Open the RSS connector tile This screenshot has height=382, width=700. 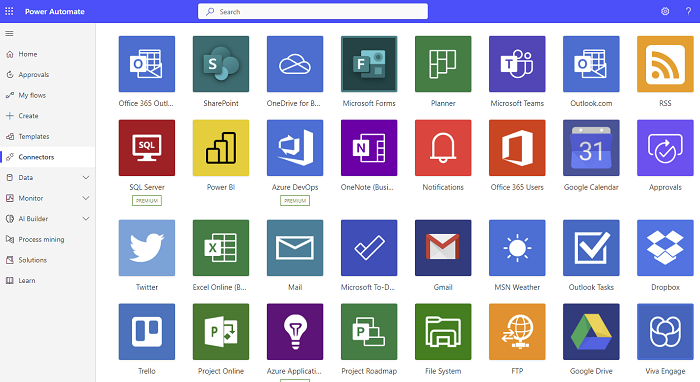[665, 64]
